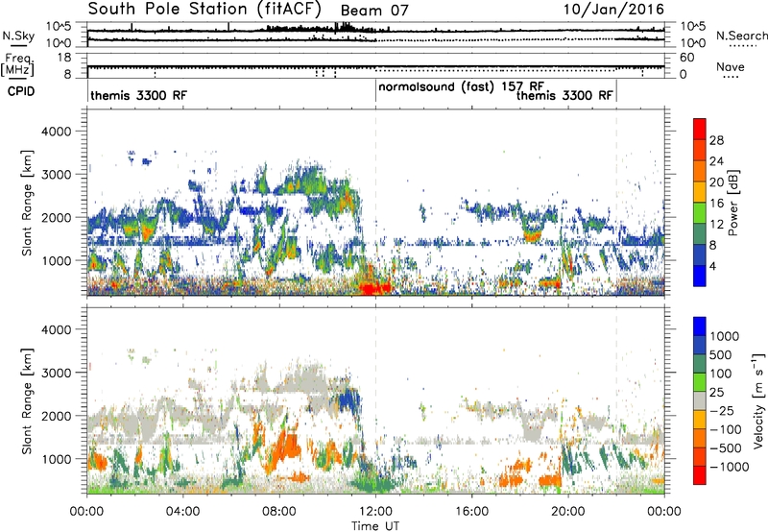Click the red swatch of the Power color bar
The image size is (768, 532).
pos(700,129)
